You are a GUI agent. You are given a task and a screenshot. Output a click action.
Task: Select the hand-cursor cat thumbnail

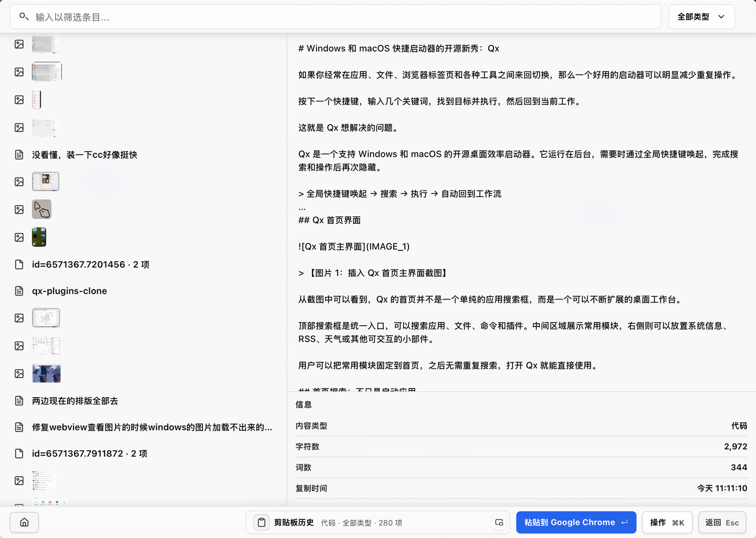tap(41, 209)
